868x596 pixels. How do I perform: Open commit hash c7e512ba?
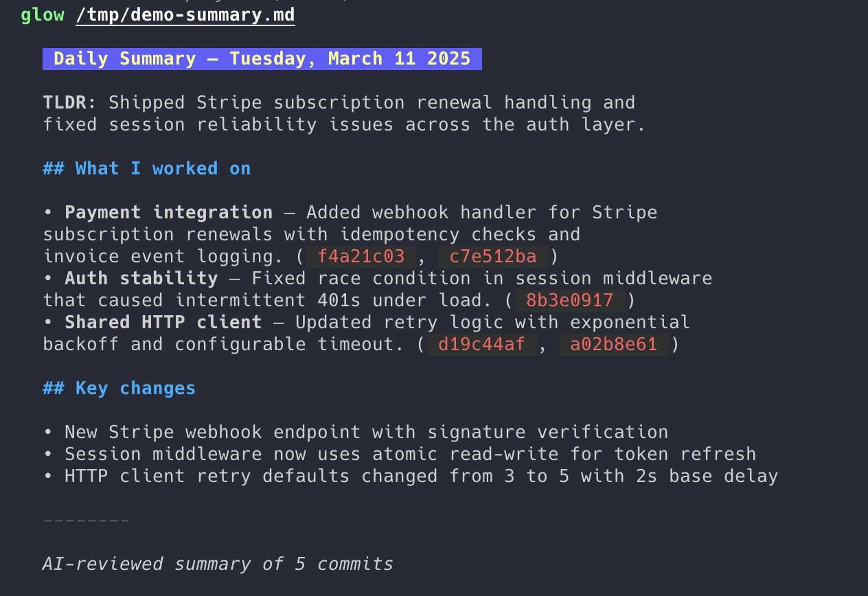pyautogui.click(x=492, y=256)
